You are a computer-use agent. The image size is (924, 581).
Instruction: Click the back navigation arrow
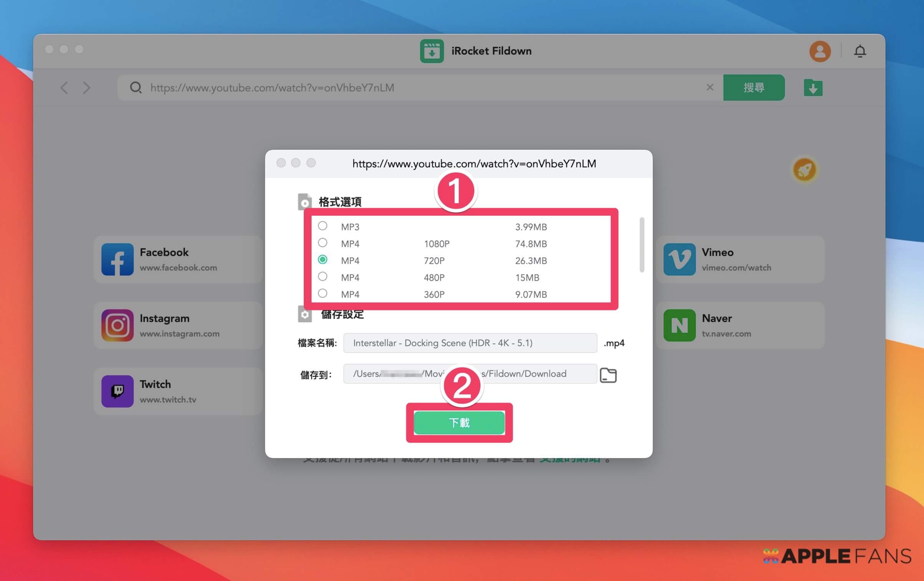coord(64,87)
